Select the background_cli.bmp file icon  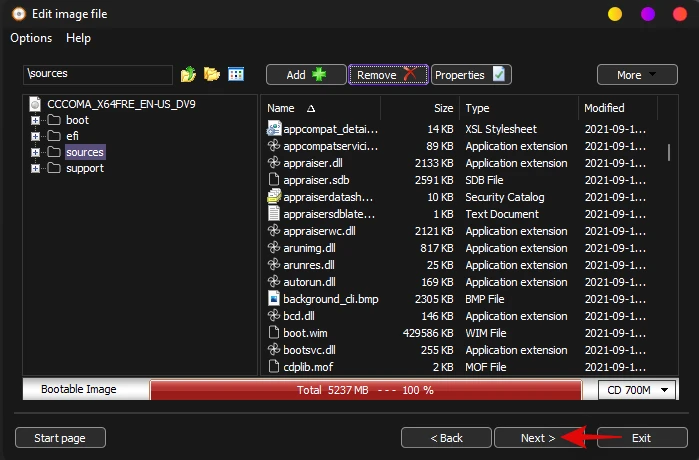[274, 299]
